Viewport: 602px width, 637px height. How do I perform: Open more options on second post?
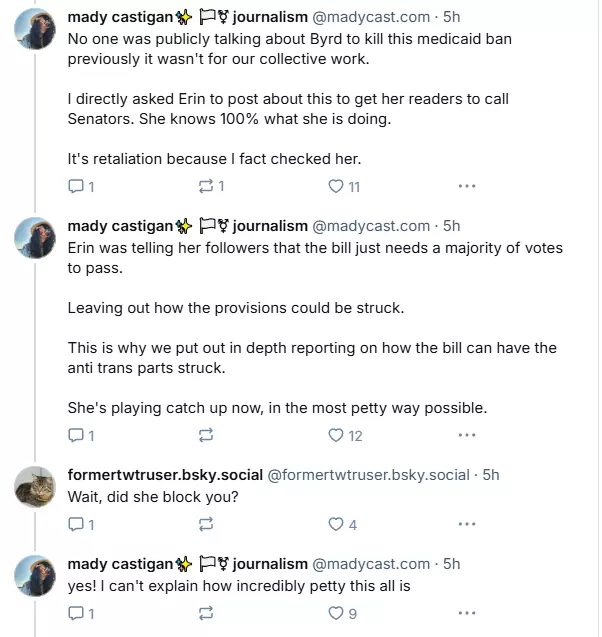point(466,435)
